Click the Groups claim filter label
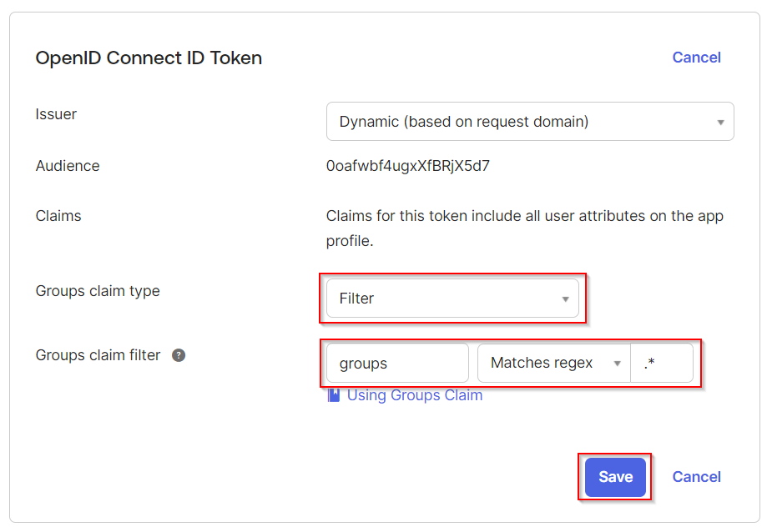 point(98,355)
